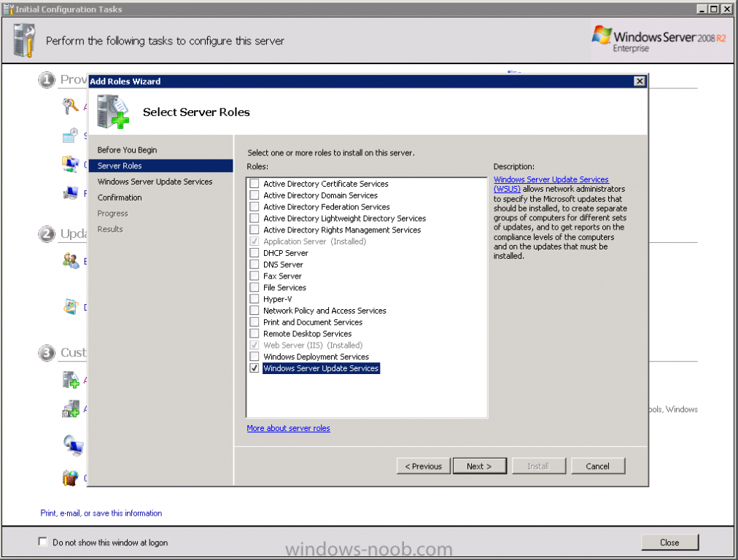
Task: Click the enable Remote Desktop icon
Action: pyautogui.click(x=74, y=446)
